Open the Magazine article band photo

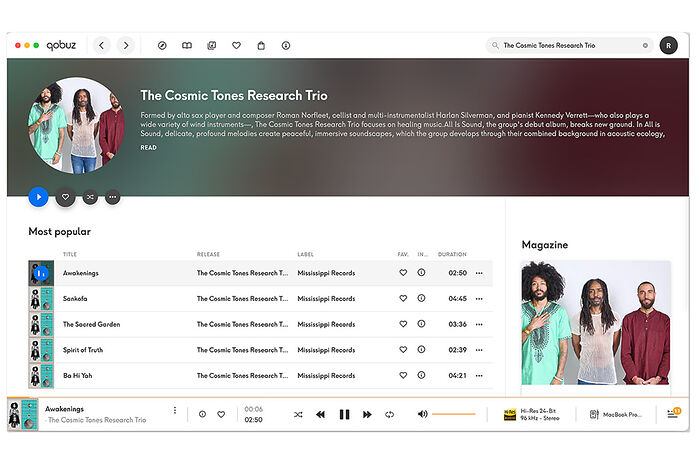596,323
